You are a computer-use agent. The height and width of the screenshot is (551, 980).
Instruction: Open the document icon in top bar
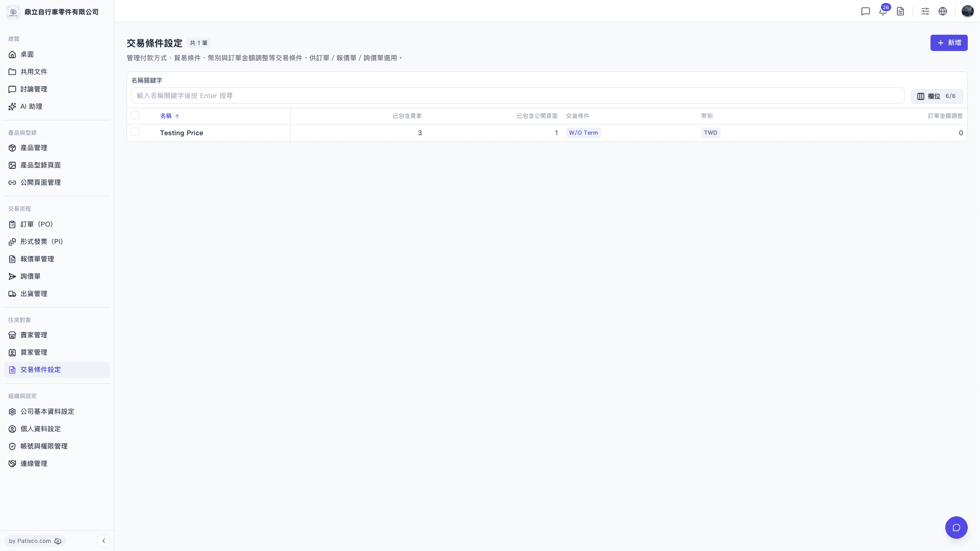point(900,11)
